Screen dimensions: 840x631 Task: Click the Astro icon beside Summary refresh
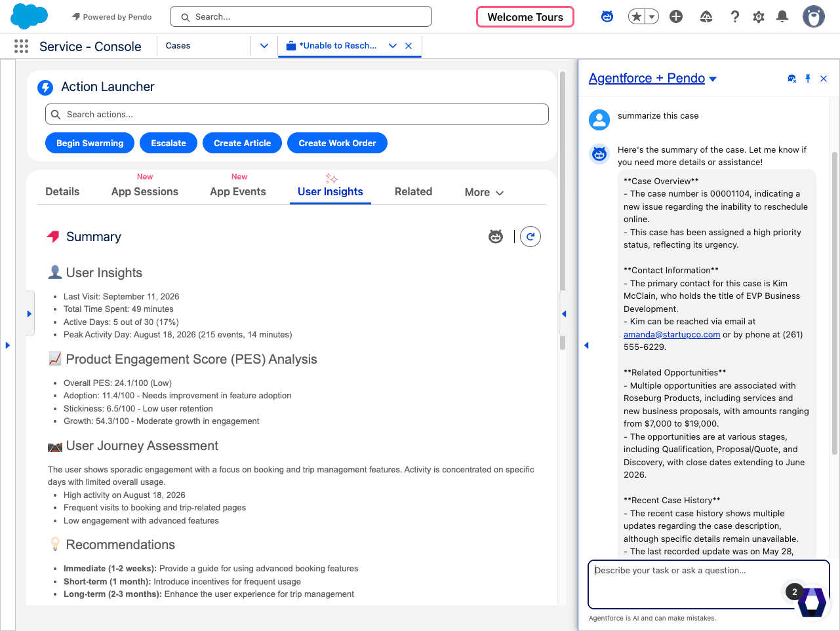[496, 237]
